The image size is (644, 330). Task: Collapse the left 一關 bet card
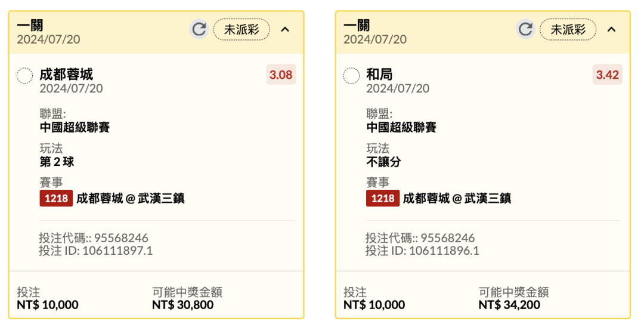click(x=285, y=29)
